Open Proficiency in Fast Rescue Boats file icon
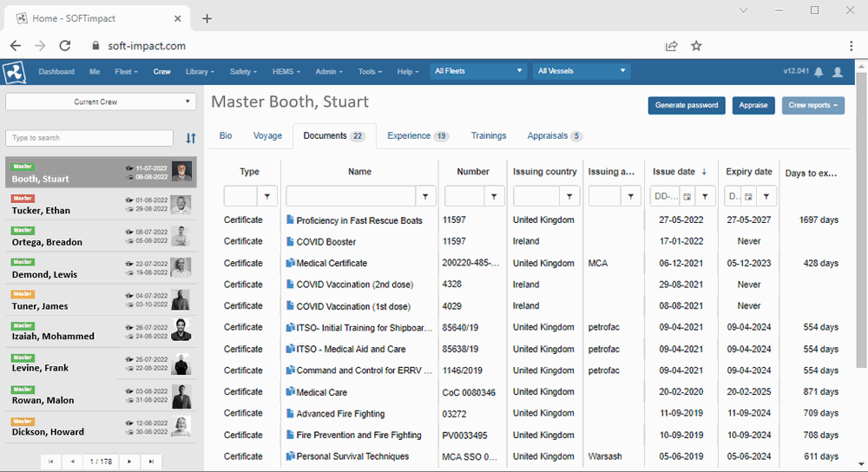This screenshot has width=868, height=472. (290, 220)
